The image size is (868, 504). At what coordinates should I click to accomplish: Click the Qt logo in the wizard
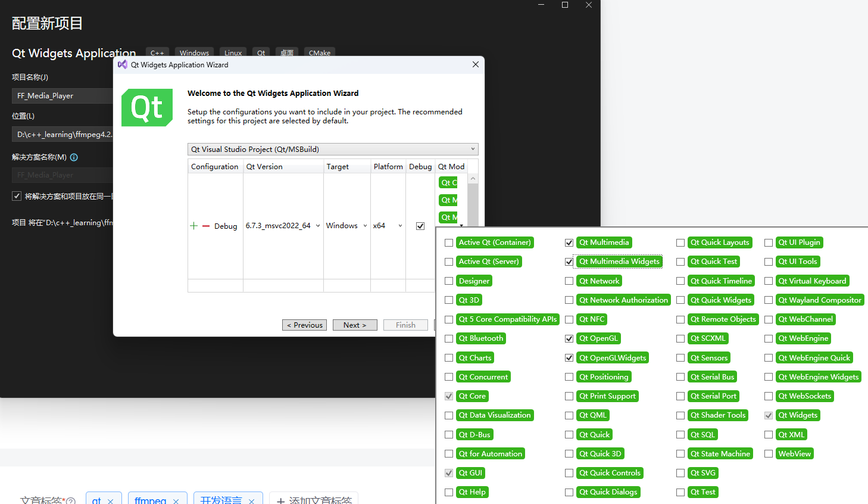coord(147,108)
